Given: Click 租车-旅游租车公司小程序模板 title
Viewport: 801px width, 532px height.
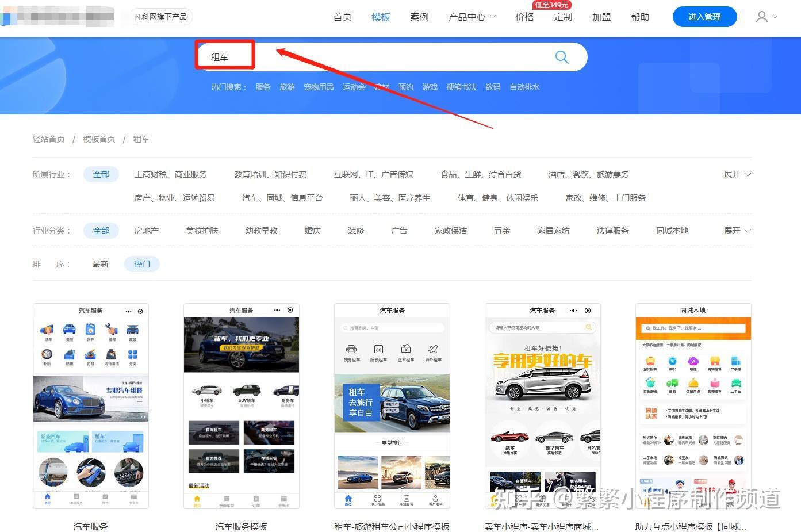Looking at the screenshot, I should (392, 526).
